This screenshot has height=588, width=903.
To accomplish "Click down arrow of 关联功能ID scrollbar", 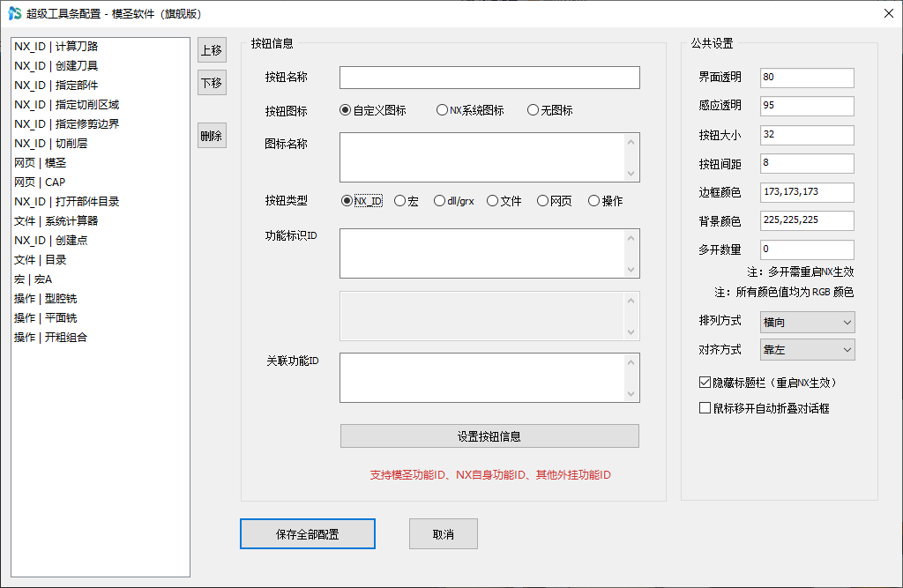I will [631, 394].
